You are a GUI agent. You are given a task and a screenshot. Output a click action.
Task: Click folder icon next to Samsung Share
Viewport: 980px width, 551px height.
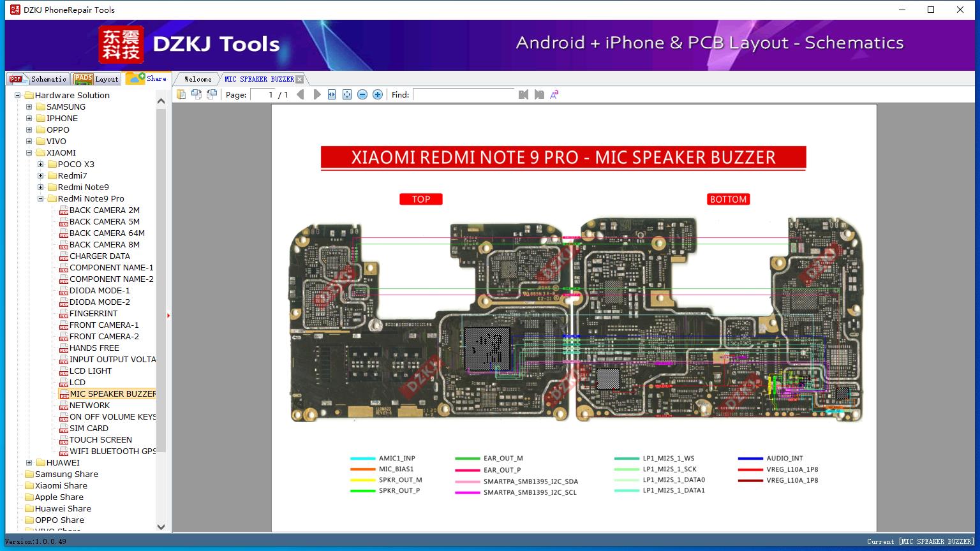pyautogui.click(x=29, y=474)
